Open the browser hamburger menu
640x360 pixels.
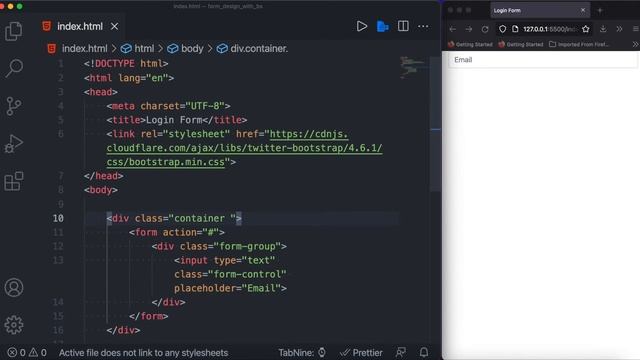(x=636, y=29)
